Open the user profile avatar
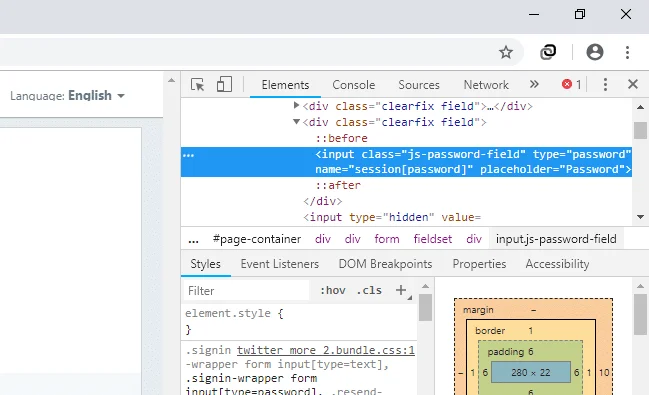649x395 pixels. [595, 52]
